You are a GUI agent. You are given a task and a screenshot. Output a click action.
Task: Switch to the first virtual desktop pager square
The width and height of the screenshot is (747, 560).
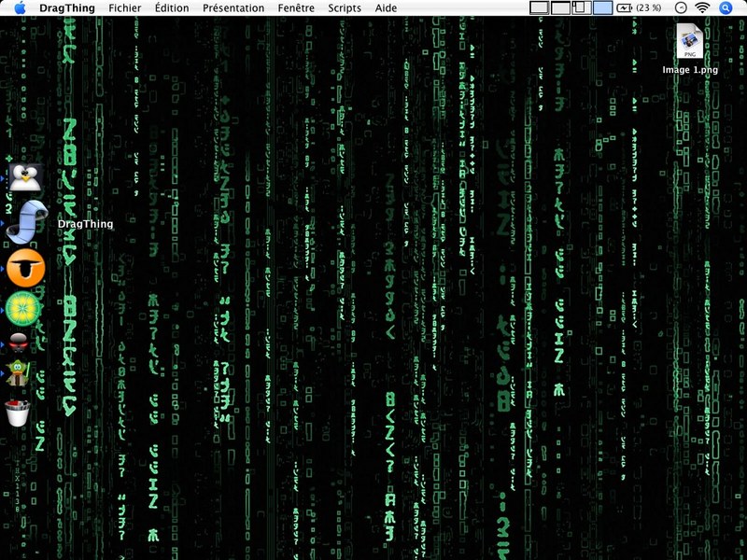540,7
